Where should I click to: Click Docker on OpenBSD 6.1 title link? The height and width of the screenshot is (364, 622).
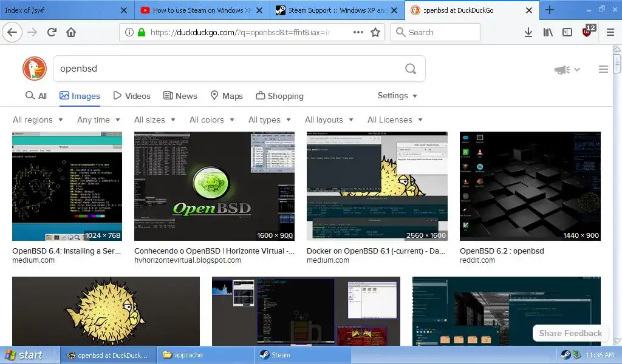pos(376,251)
